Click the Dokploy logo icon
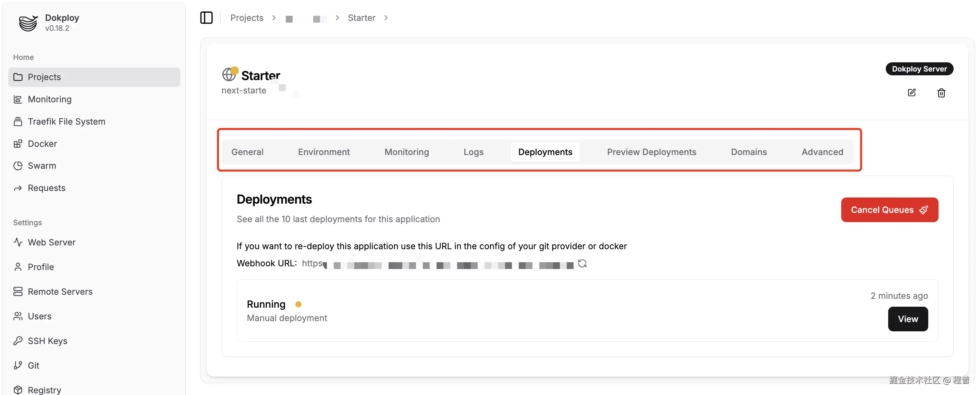980x395 pixels. 28,23
